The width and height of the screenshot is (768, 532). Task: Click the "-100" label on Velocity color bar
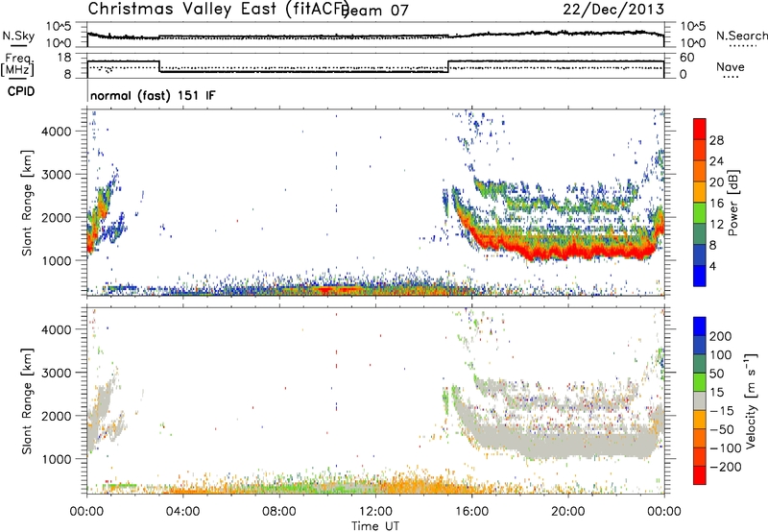tap(725, 447)
